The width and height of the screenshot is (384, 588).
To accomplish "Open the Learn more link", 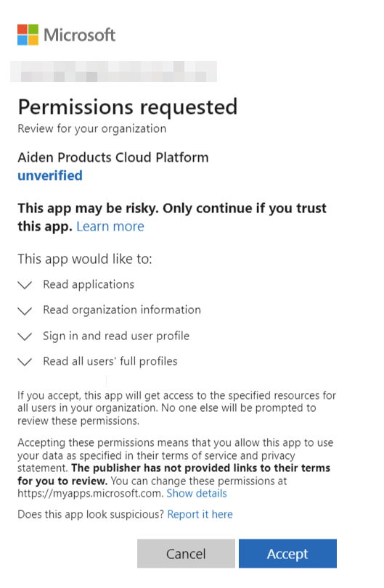I will 110,226.
